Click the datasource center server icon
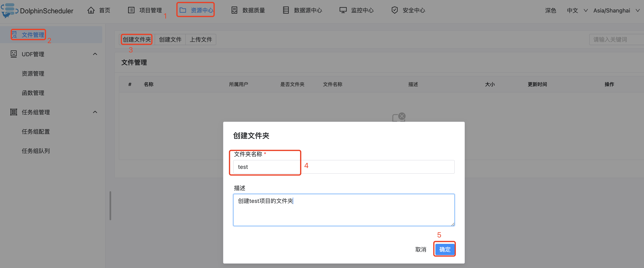 [x=286, y=10]
